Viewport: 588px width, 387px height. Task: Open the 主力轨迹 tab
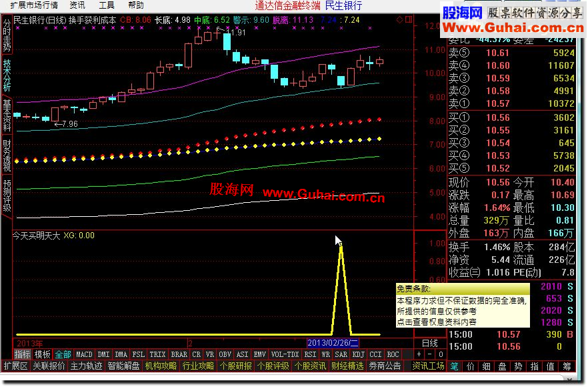tap(86, 366)
